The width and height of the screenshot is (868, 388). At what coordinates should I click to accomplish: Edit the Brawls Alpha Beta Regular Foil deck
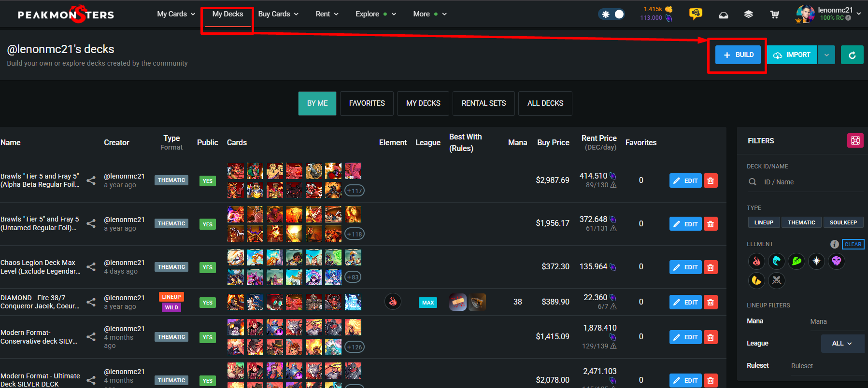[685, 180]
